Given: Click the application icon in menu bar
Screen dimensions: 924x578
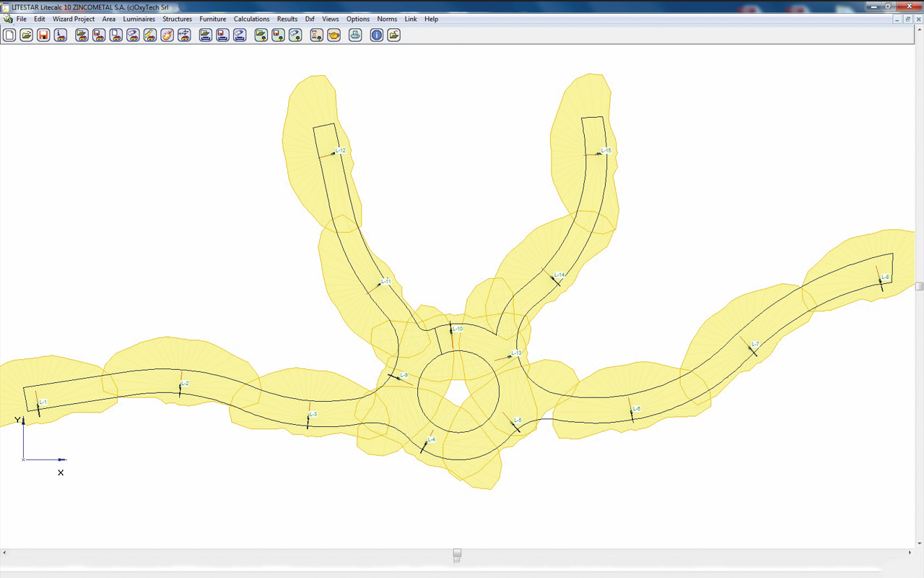Looking at the screenshot, I should pos(7,19).
